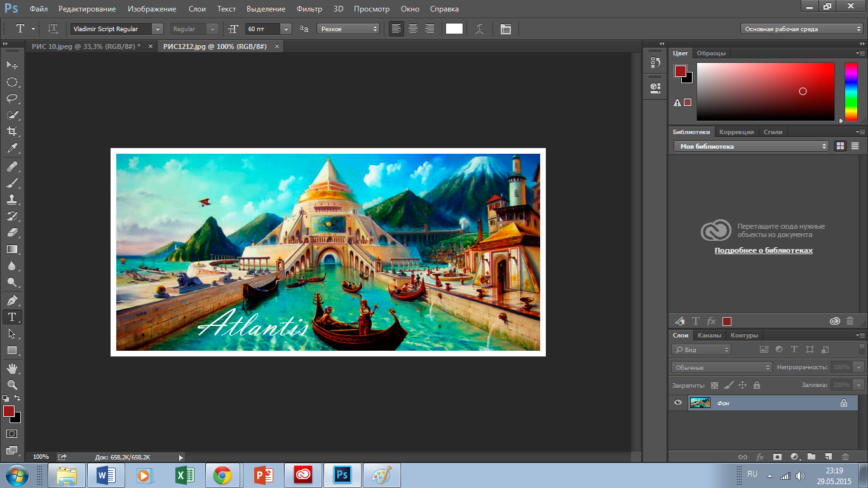Open the Слои menu
The height and width of the screenshot is (488, 868).
pos(197,9)
